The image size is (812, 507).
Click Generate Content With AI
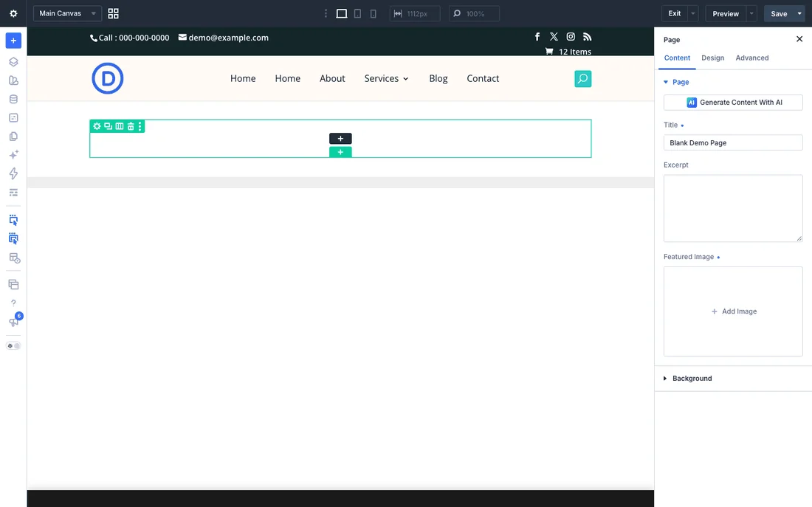[x=733, y=102]
